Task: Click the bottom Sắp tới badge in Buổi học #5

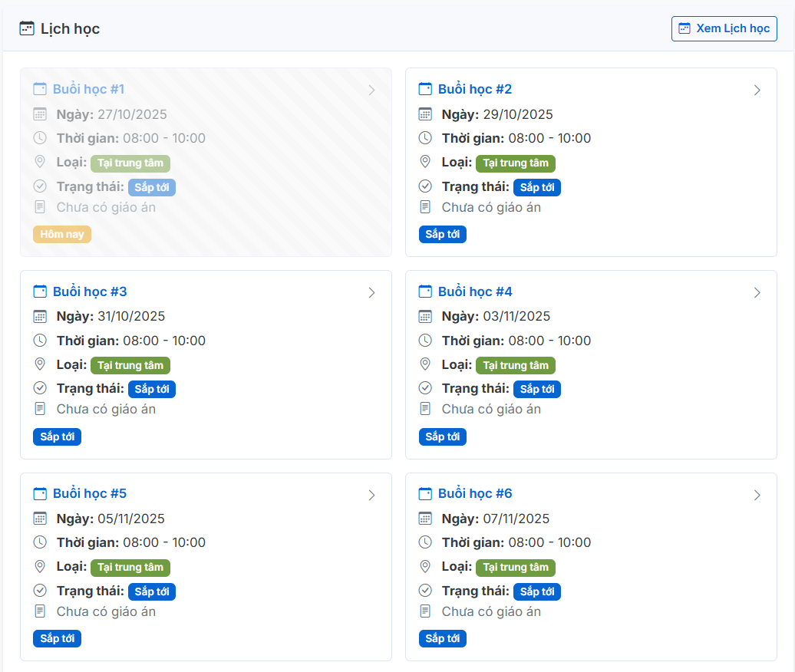Action: point(57,638)
